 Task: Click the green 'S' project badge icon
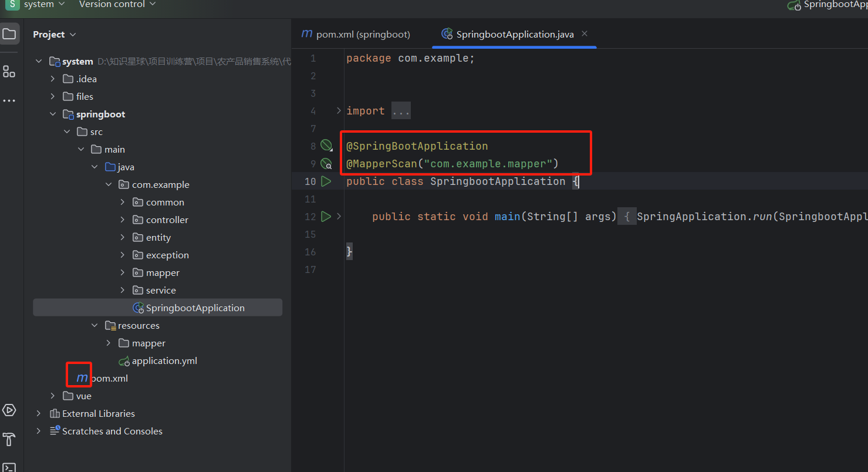[x=12, y=4]
